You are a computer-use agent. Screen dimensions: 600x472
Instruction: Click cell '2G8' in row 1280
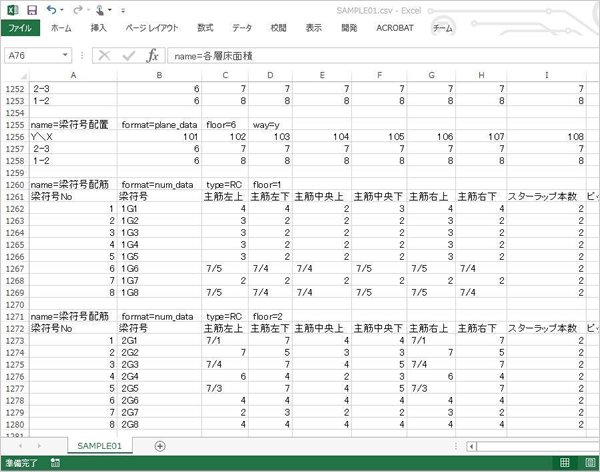click(159, 425)
